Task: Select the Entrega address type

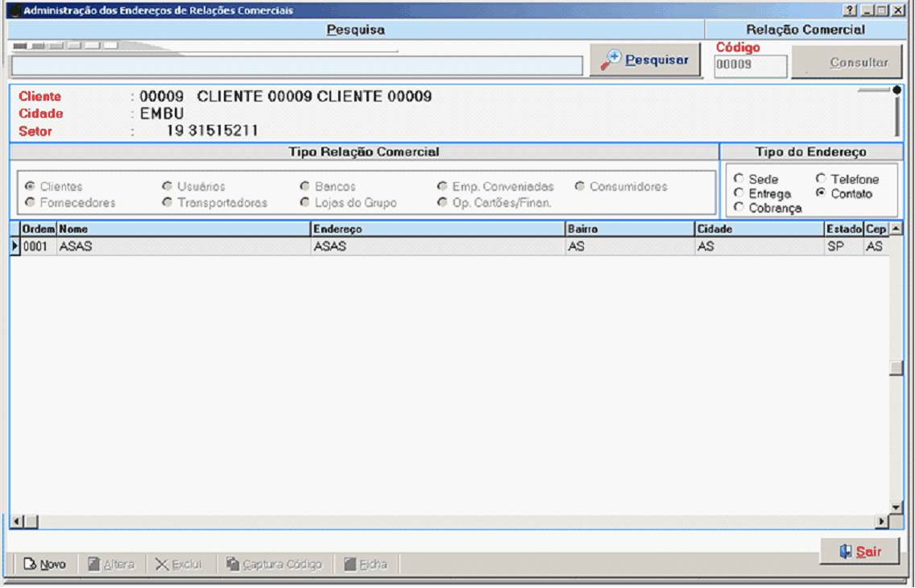Action: point(739,193)
